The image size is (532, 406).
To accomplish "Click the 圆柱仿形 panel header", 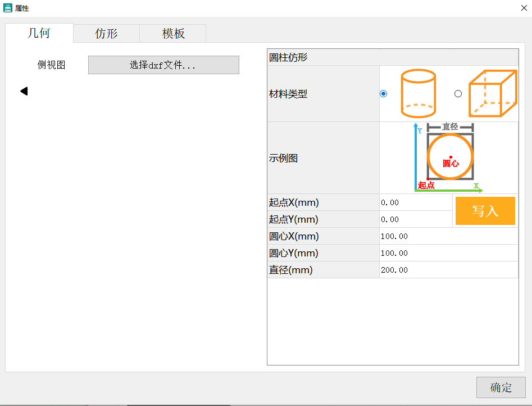I will click(x=392, y=57).
